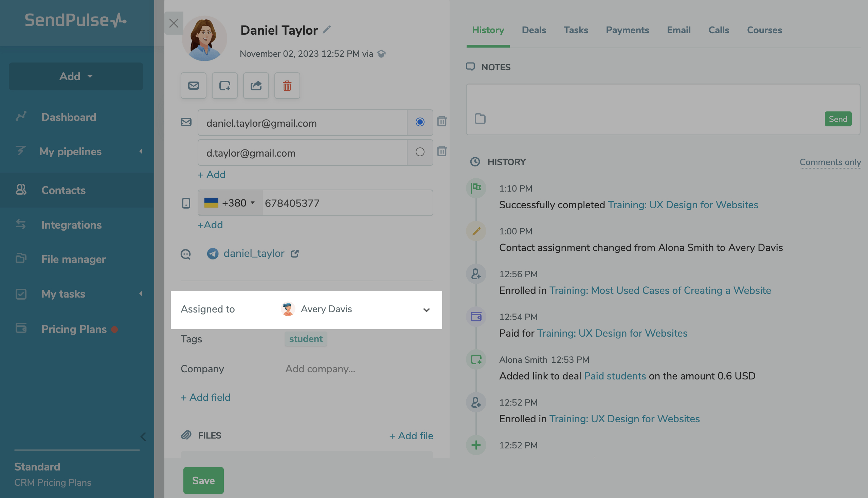Image resolution: width=868 pixels, height=498 pixels.
Task: Open the Payments tab
Action: click(x=627, y=30)
